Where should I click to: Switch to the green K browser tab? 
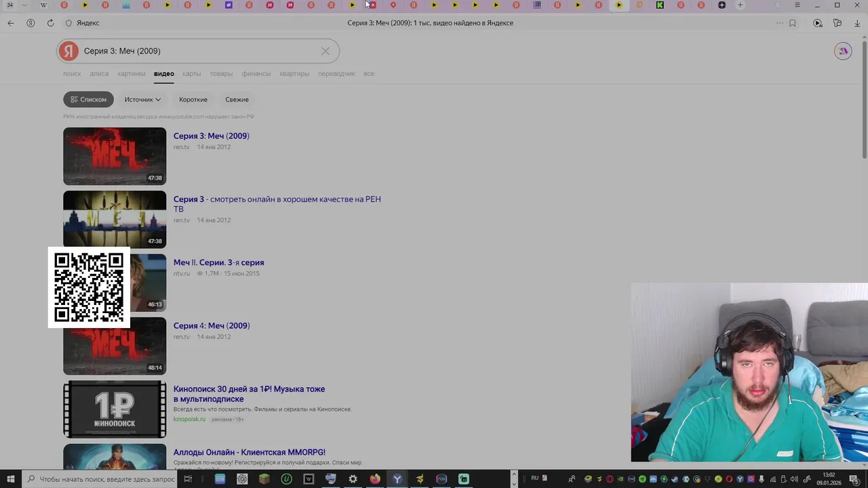(660, 5)
